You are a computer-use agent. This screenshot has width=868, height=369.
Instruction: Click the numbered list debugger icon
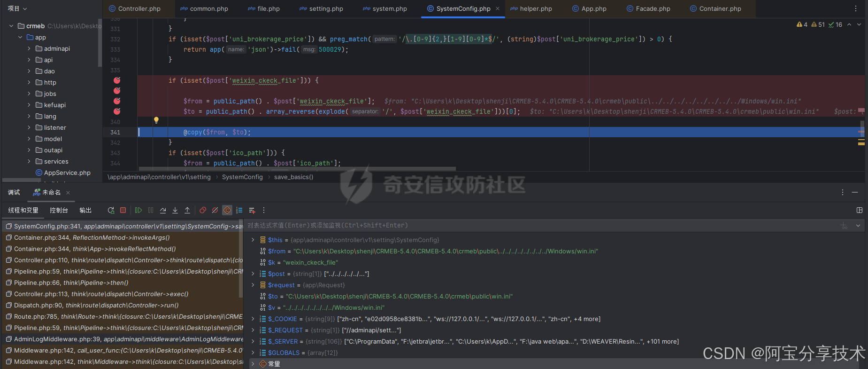coord(239,210)
